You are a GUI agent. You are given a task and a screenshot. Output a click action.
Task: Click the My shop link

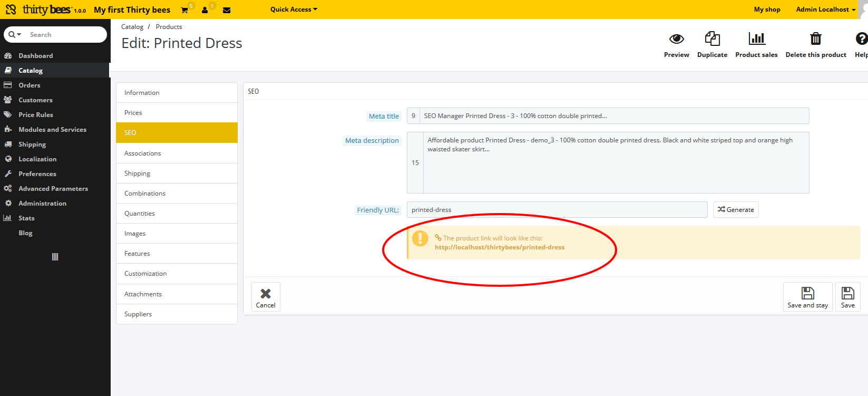click(x=767, y=9)
